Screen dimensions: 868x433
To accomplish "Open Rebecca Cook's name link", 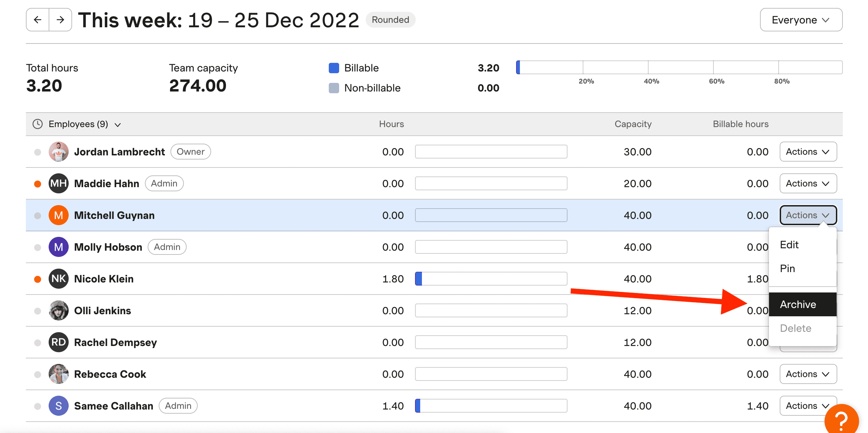I will pyautogui.click(x=110, y=374).
